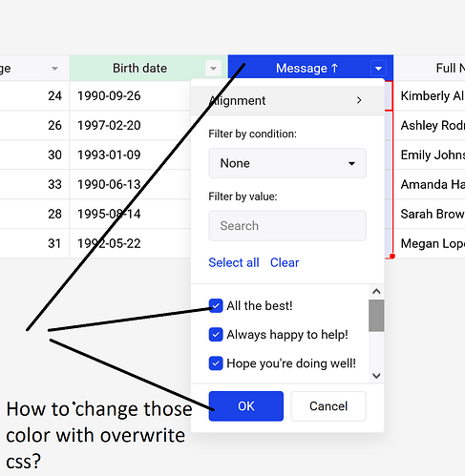Confirm filter with the OK button
The width and height of the screenshot is (465, 476).
[246, 406]
